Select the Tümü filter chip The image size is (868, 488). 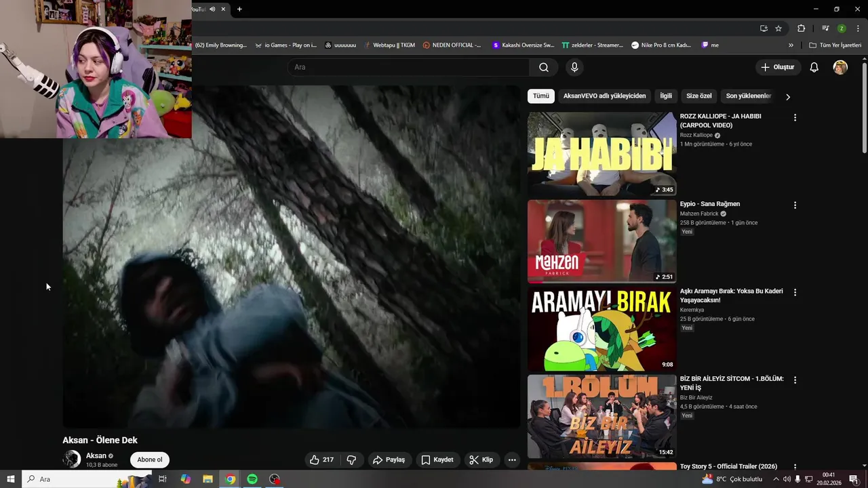coord(540,96)
